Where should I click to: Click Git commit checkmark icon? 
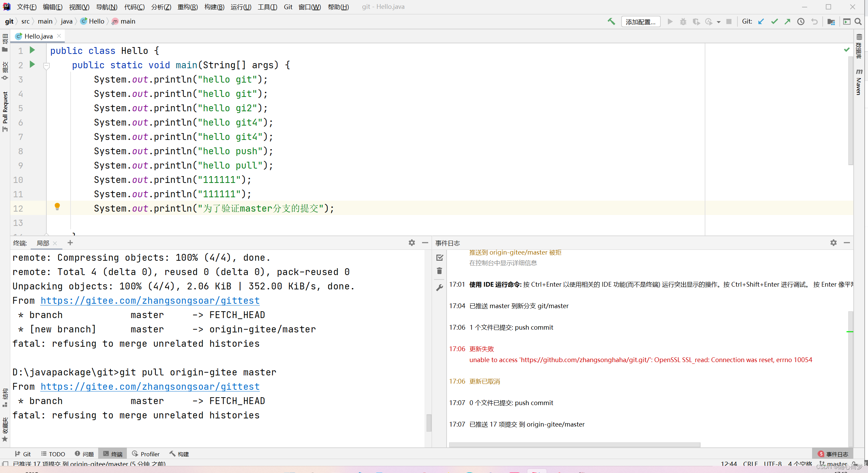click(x=774, y=21)
